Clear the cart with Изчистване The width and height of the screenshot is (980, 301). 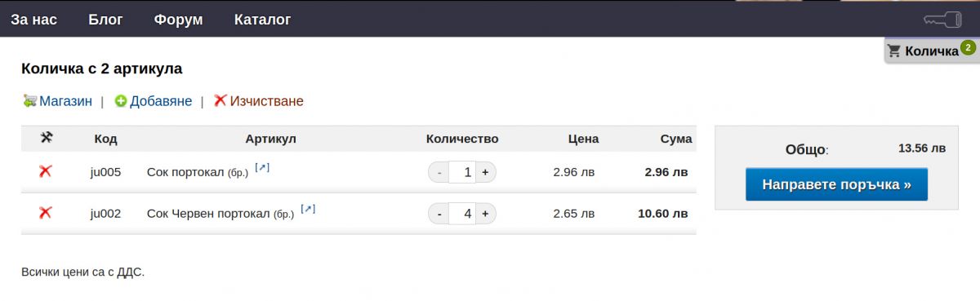(258, 101)
